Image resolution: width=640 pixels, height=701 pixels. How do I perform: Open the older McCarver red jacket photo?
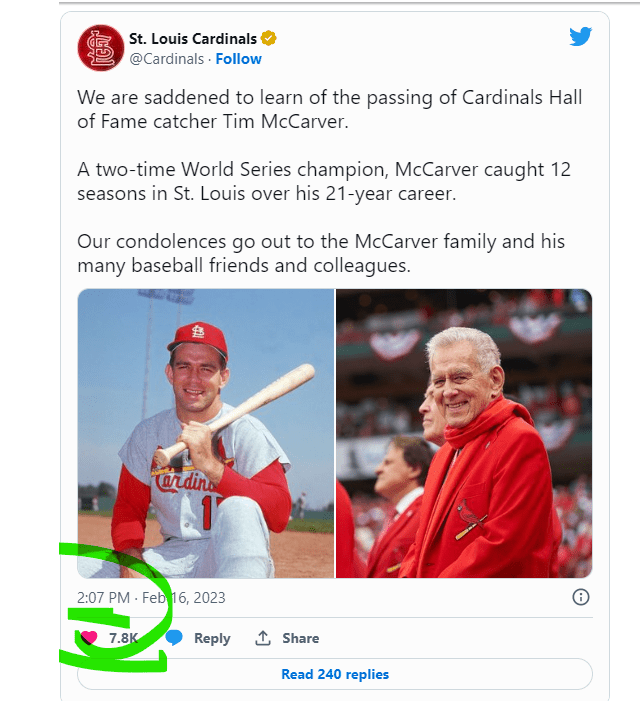tap(464, 433)
